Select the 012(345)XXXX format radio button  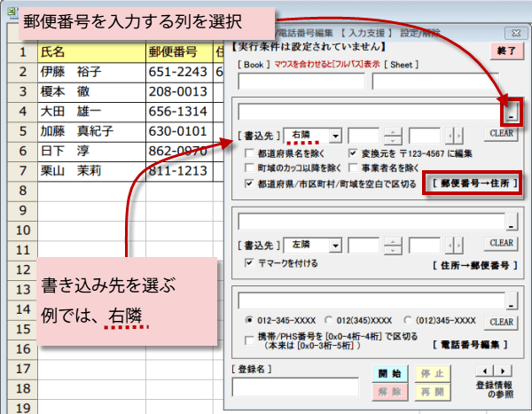pyautogui.click(x=328, y=320)
